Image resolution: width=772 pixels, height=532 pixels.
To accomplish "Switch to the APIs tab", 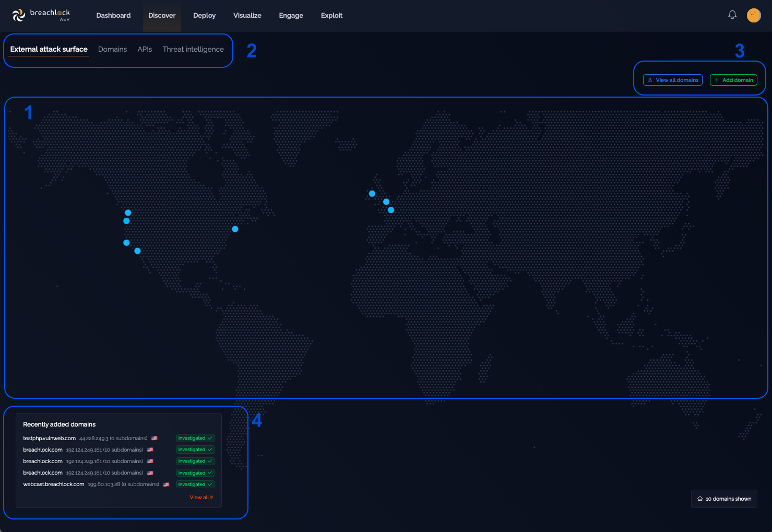I will (145, 50).
